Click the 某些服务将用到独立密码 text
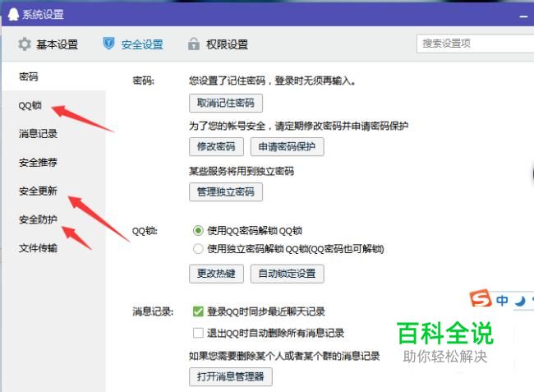The width and height of the screenshot is (534, 392). [x=242, y=171]
